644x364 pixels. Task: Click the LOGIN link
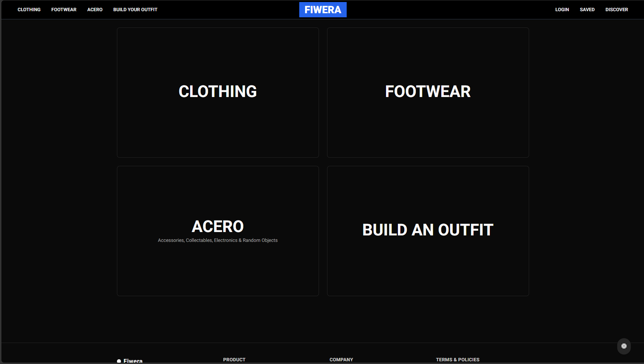[562, 9]
